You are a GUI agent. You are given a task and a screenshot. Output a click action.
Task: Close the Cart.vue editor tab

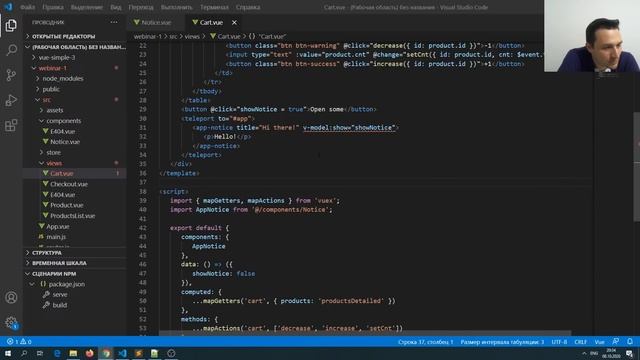tap(234, 22)
